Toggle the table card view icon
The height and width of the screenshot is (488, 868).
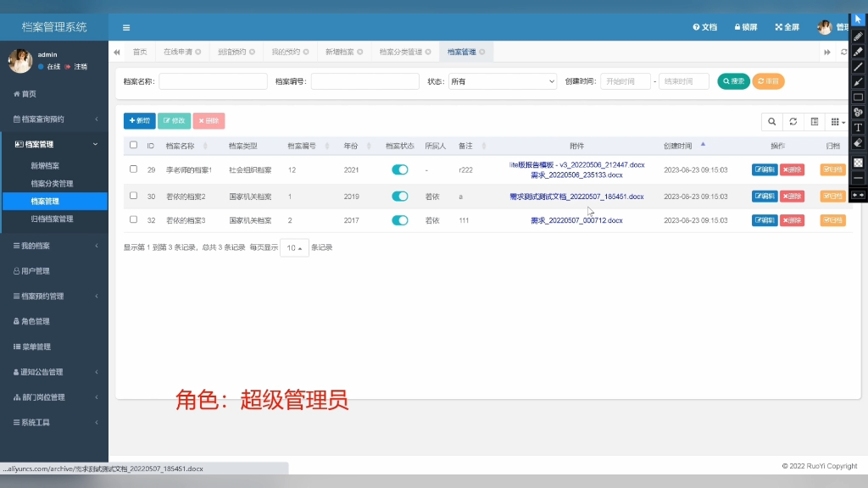(815, 122)
